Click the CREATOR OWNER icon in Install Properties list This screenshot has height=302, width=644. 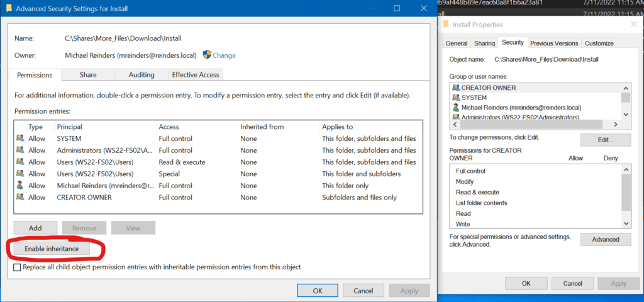pos(455,87)
